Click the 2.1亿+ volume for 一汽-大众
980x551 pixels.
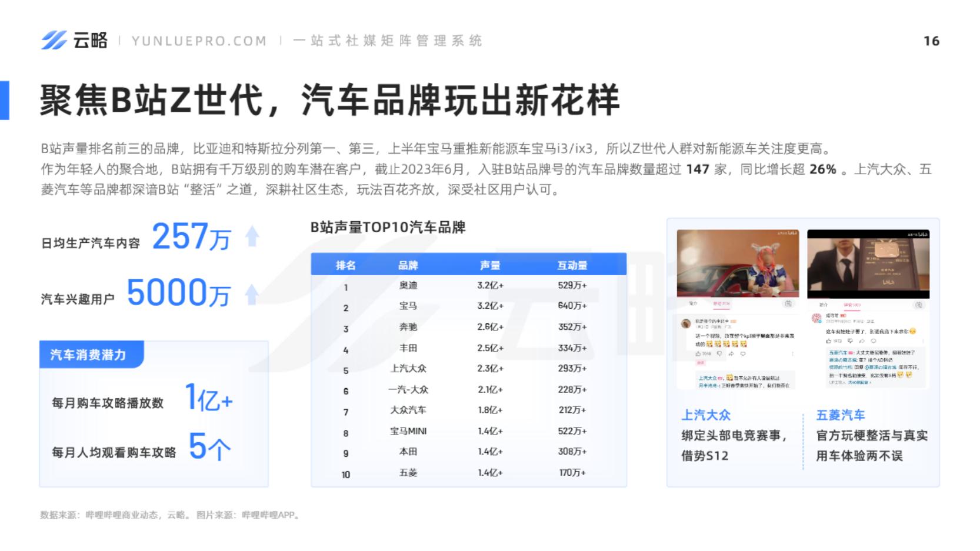tap(490, 390)
